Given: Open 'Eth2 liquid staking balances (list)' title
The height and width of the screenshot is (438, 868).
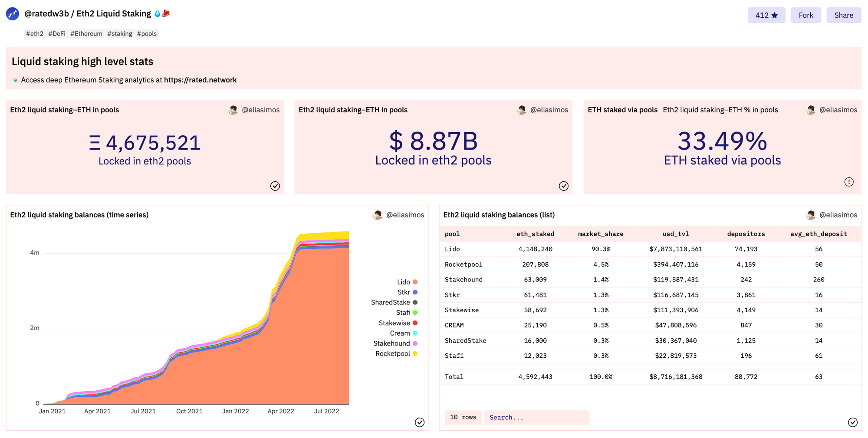Looking at the screenshot, I should [499, 215].
